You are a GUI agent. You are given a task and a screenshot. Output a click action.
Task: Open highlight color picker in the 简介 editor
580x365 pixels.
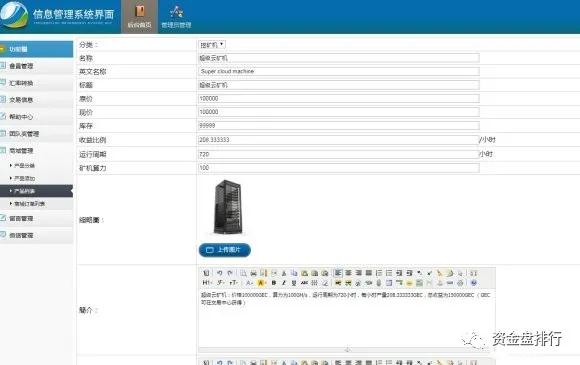261,283
